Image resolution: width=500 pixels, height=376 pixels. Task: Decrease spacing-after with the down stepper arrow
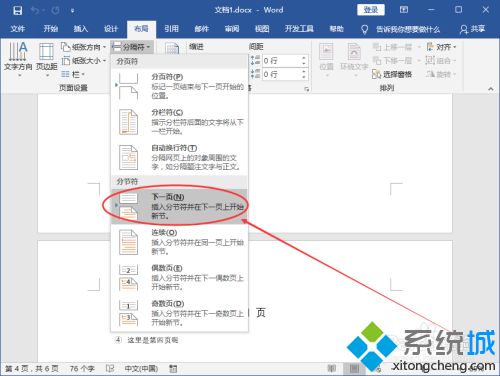click(x=304, y=77)
